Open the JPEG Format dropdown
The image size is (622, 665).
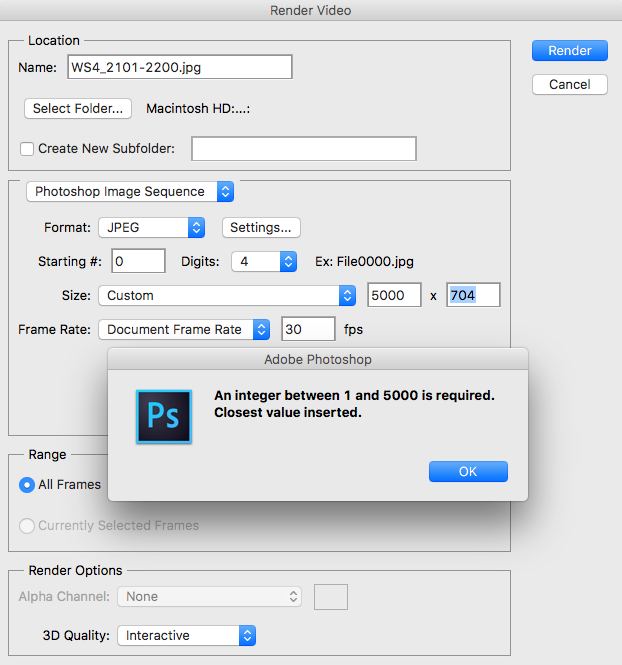tap(152, 227)
